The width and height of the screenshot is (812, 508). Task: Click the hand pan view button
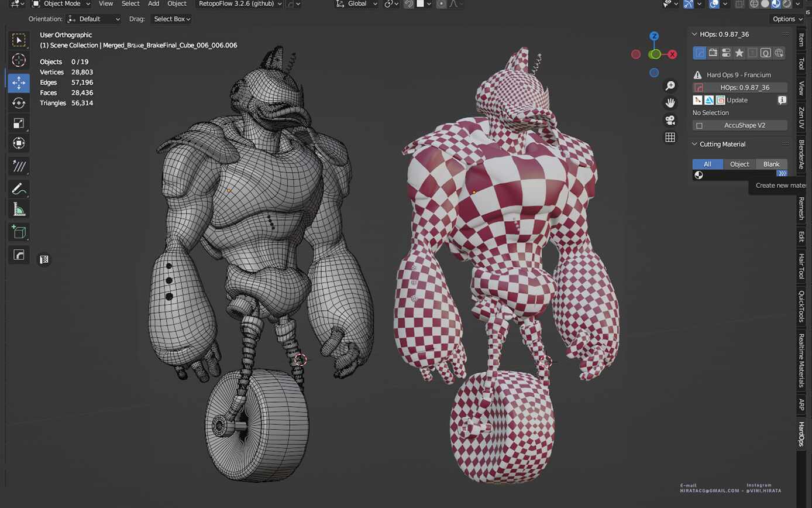[x=670, y=103]
